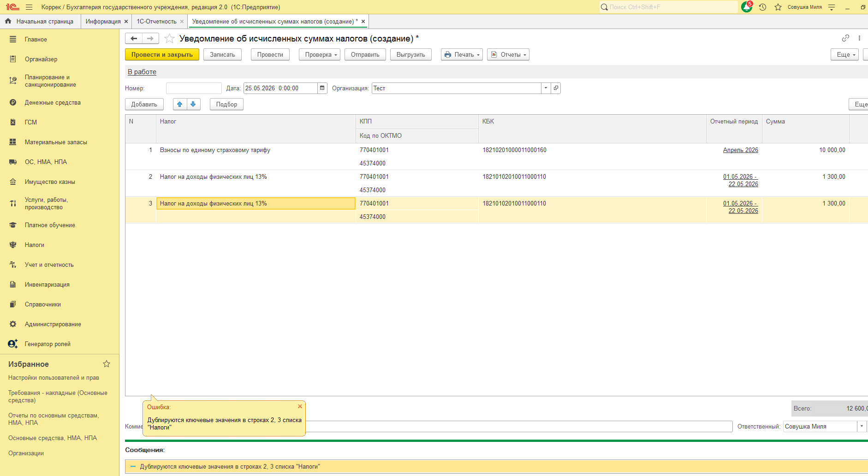Click the Выгрузить button

click(x=411, y=54)
